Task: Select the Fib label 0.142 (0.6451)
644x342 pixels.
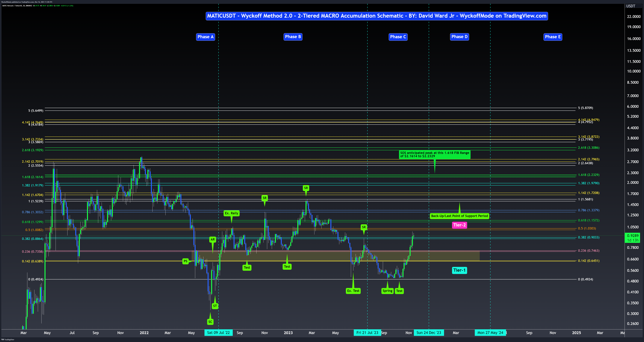Action: point(589,261)
